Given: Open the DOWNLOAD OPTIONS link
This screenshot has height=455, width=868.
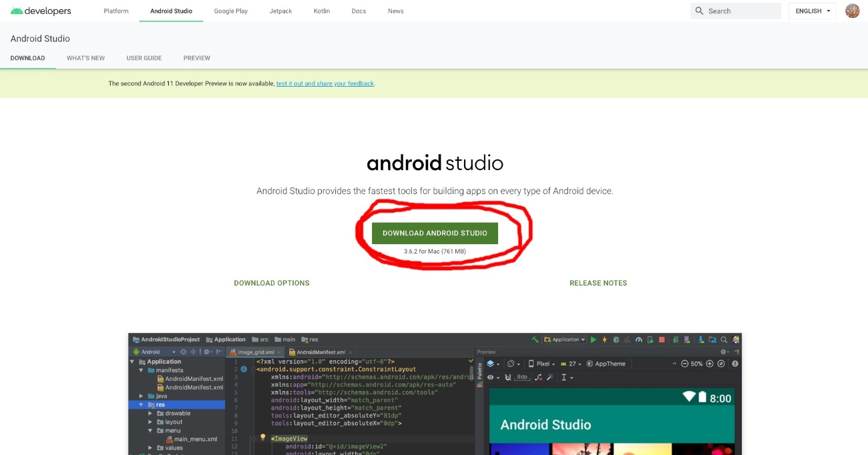Looking at the screenshot, I should point(272,283).
